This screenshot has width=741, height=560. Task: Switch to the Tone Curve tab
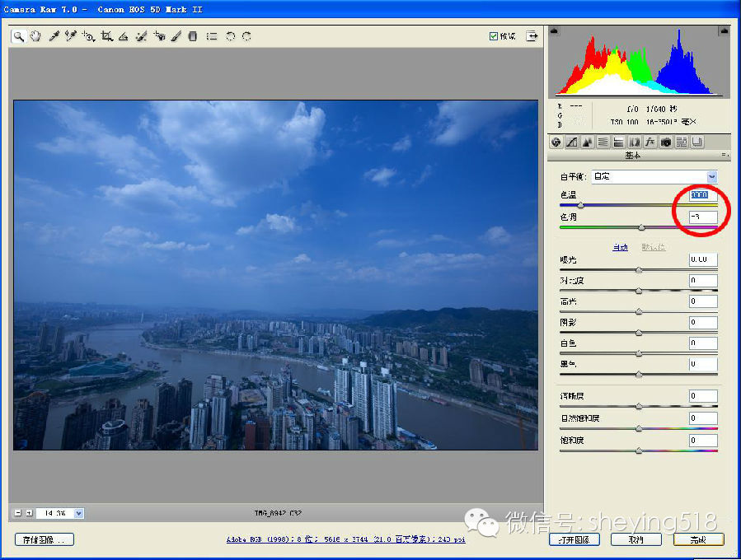click(572, 142)
